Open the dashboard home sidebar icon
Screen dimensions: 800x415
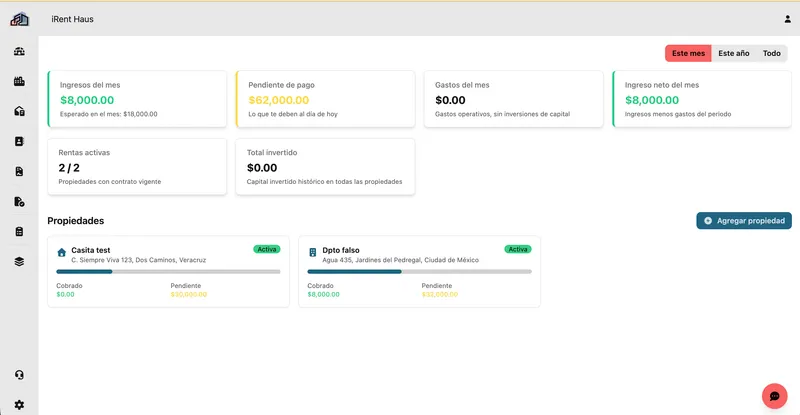[19, 51]
